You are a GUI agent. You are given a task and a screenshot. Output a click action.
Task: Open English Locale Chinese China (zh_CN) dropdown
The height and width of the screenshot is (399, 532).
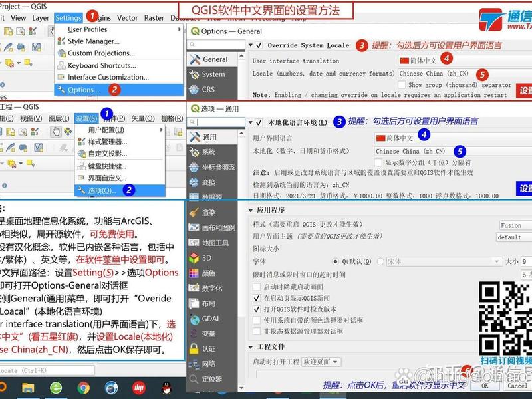465,74
